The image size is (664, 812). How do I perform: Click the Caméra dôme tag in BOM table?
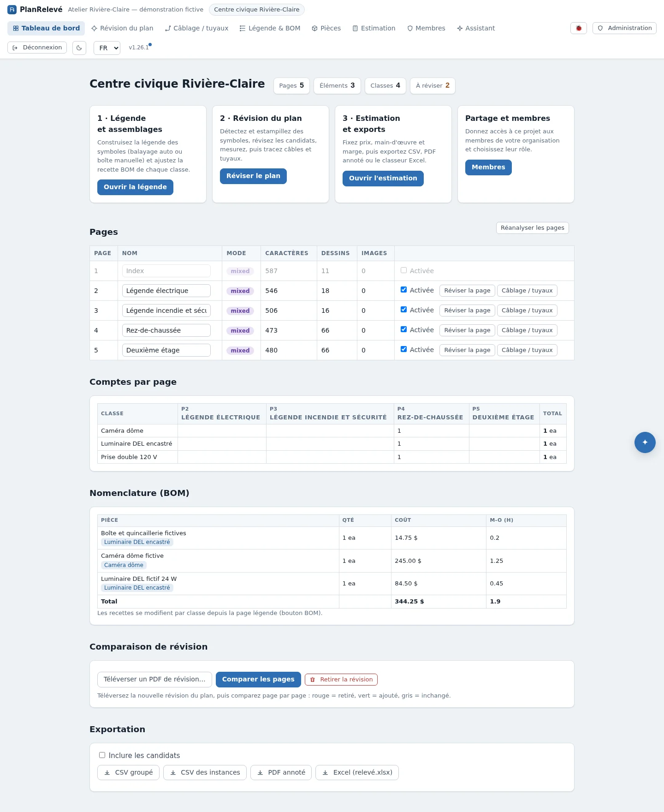pyautogui.click(x=124, y=565)
